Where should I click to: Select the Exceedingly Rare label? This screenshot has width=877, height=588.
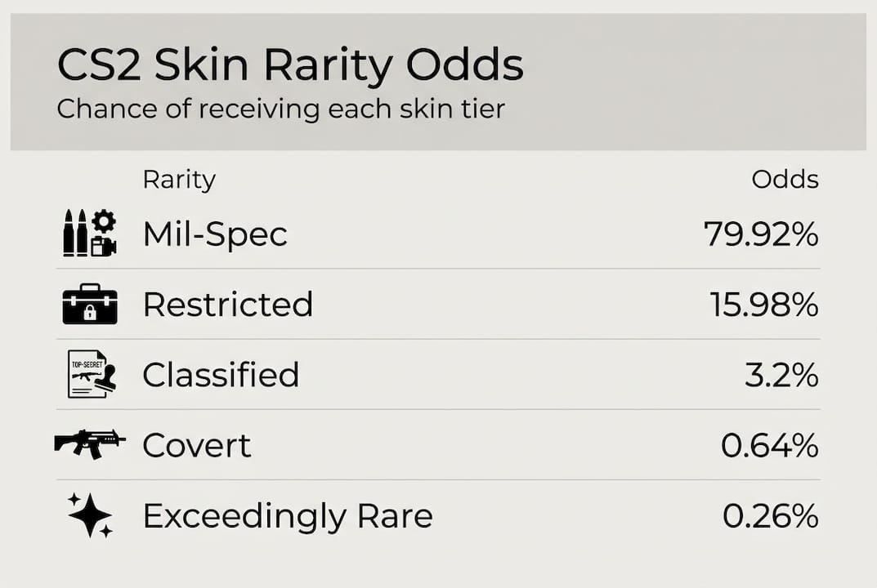[288, 516]
